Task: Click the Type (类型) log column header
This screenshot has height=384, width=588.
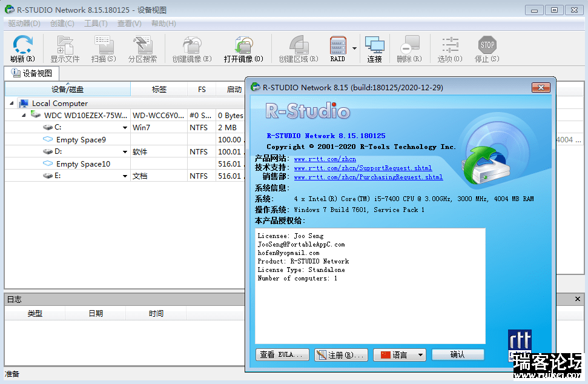Action: coord(35,314)
